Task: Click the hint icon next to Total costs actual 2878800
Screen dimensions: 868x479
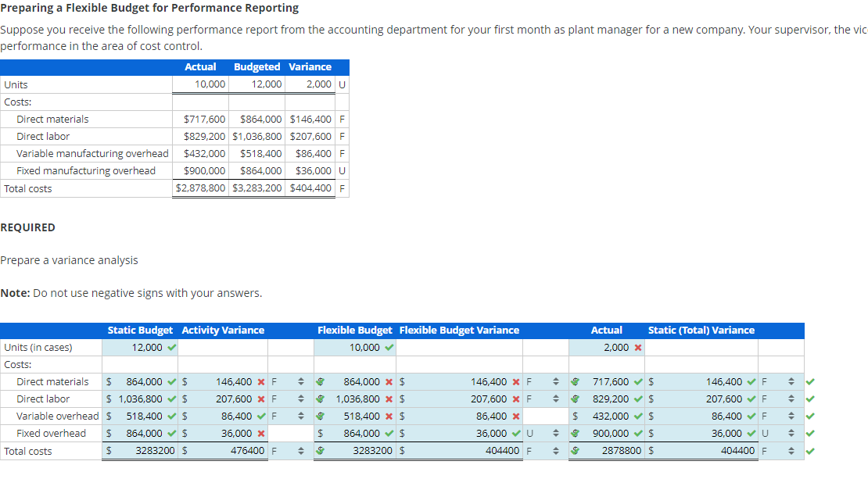Action: (576, 450)
